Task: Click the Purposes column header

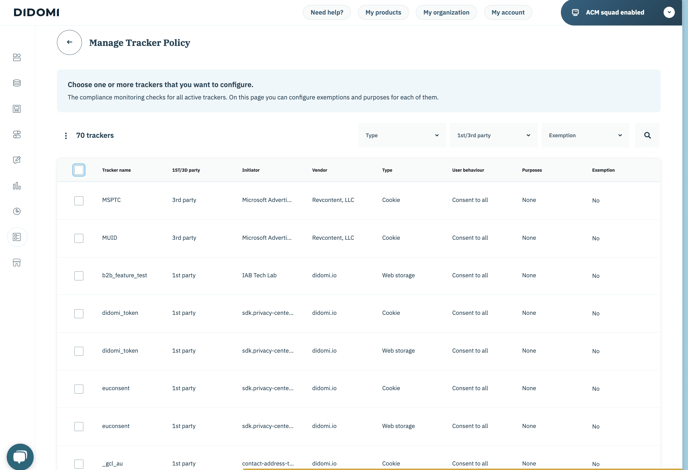Action: [x=532, y=170]
